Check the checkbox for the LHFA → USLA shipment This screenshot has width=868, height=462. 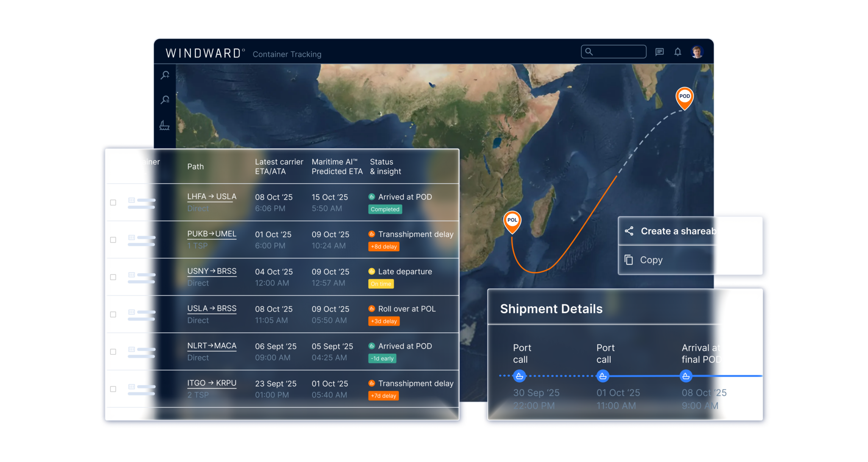click(113, 203)
